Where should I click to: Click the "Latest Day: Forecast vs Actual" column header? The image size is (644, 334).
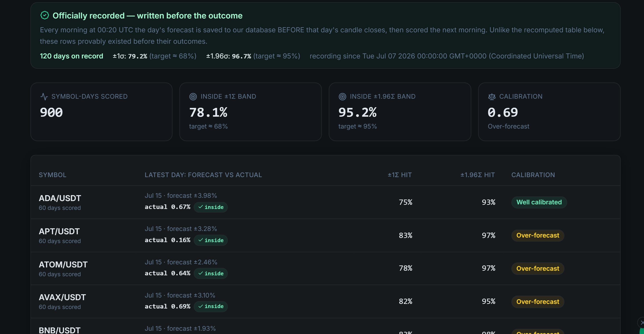203,175
